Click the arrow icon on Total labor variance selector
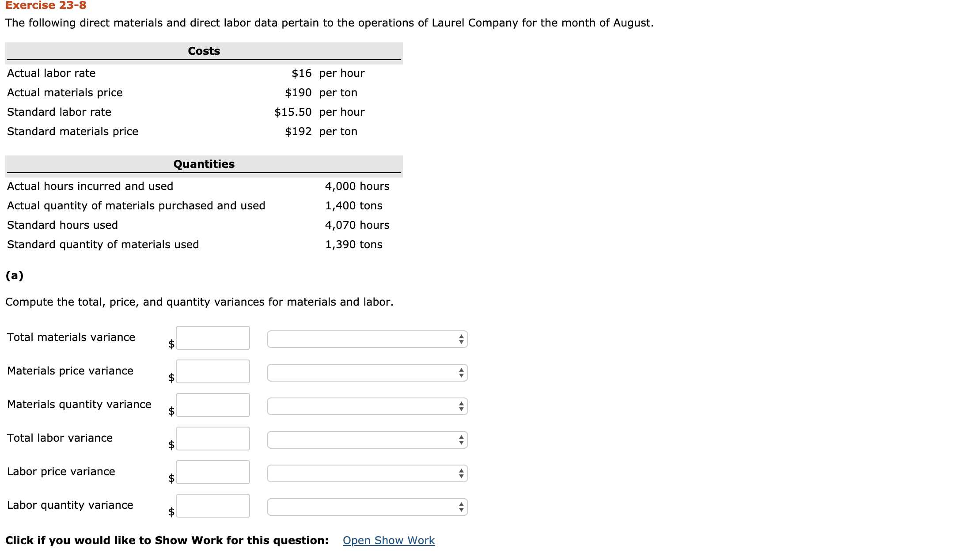Viewport: 963px width, 560px height. click(460, 440)
